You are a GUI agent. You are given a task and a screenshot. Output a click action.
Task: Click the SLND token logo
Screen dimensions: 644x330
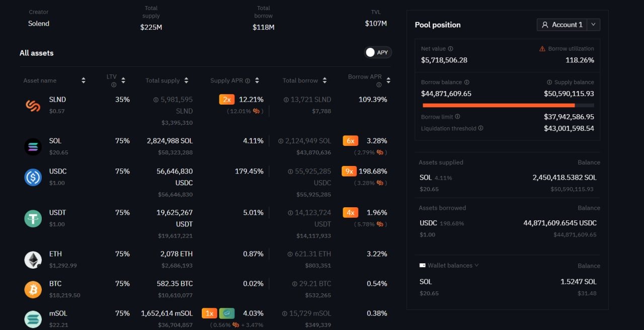point(33,105)
